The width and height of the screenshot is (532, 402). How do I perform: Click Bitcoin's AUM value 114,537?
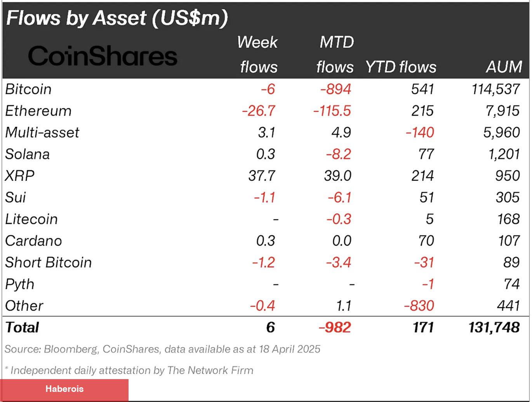(495, 89)
